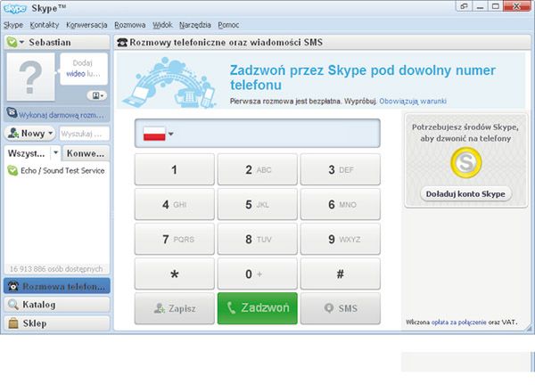The width and height of the screenshot is (535, 392).
Task: Click the phone illustration banner image
Action: pyautogui.click(x=169, y=82)
